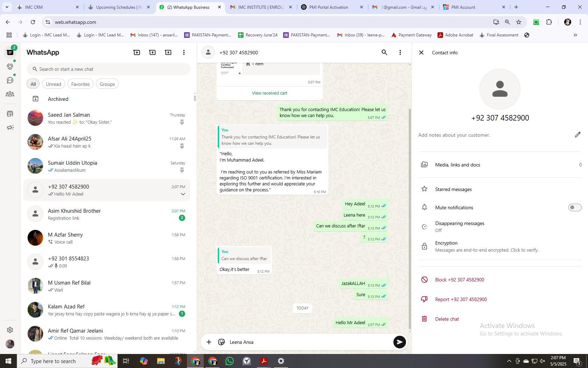Click the Block prohibited icon
The image size is (588, 368).
tap(424, 280)
